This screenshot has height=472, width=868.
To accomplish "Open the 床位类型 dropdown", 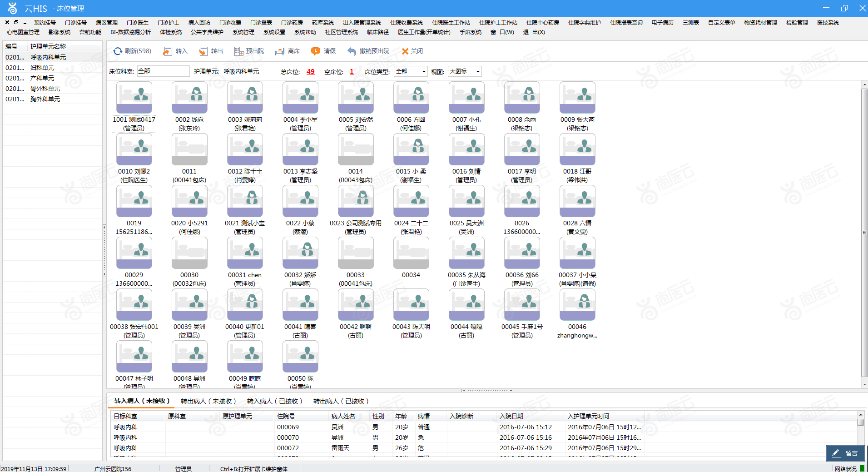I will (x=411, y=71).
